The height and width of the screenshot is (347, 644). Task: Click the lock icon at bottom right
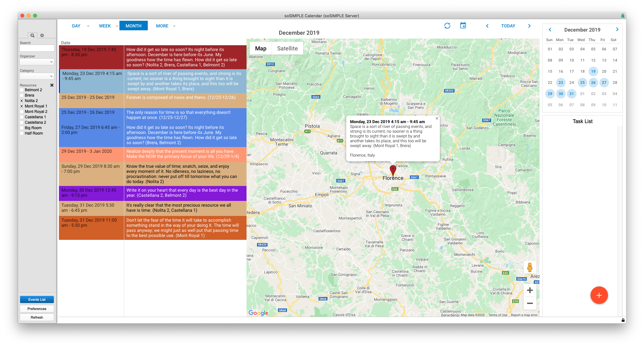point(623,320)
